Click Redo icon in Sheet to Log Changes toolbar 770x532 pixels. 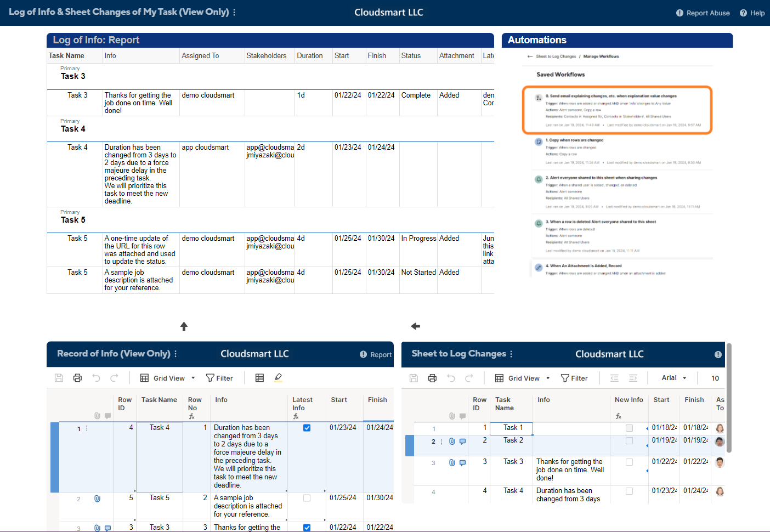[x=469, y=378]
